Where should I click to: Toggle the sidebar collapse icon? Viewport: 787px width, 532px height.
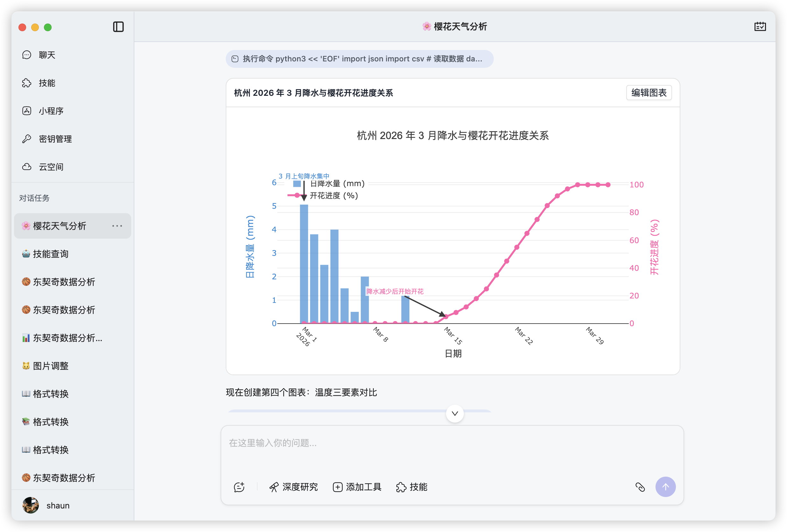(x=118, y=27)
